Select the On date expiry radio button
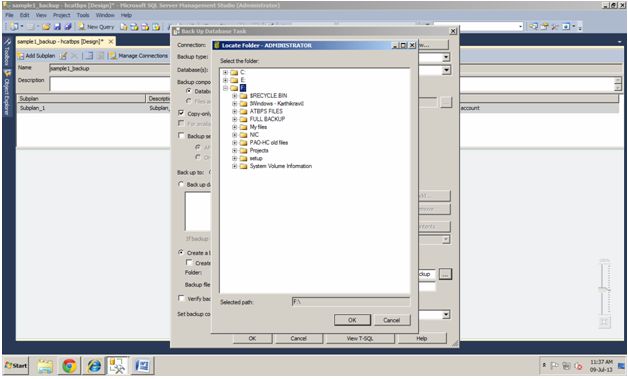The width and height of the screenshot is (628, 379). click(198, 157)
